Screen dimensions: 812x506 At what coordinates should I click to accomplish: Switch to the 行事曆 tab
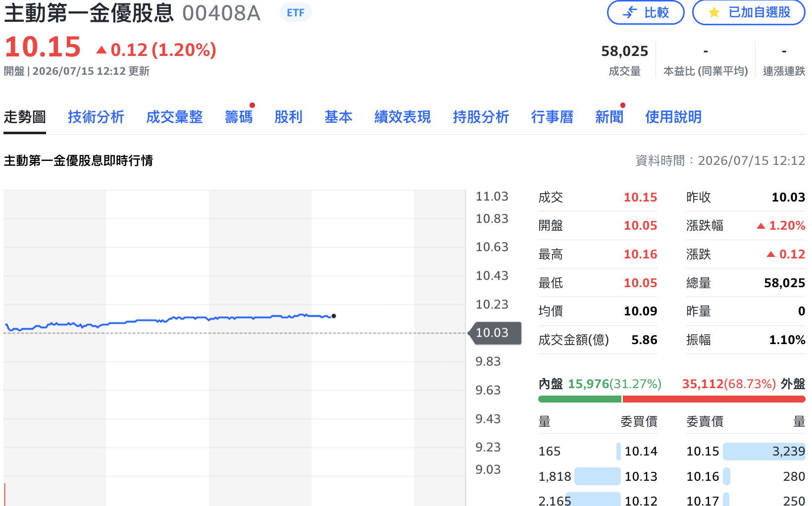click(552, 117)
